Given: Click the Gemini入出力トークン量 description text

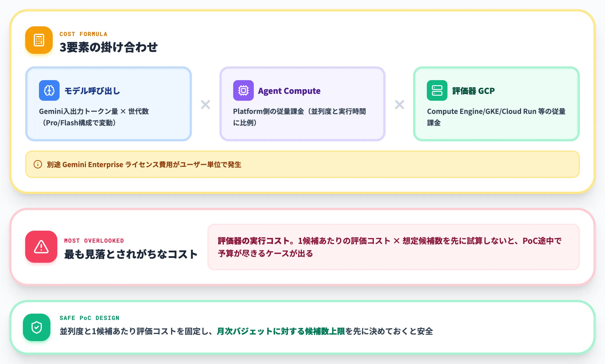Looking at the screenshot, I should coord(94,117).
